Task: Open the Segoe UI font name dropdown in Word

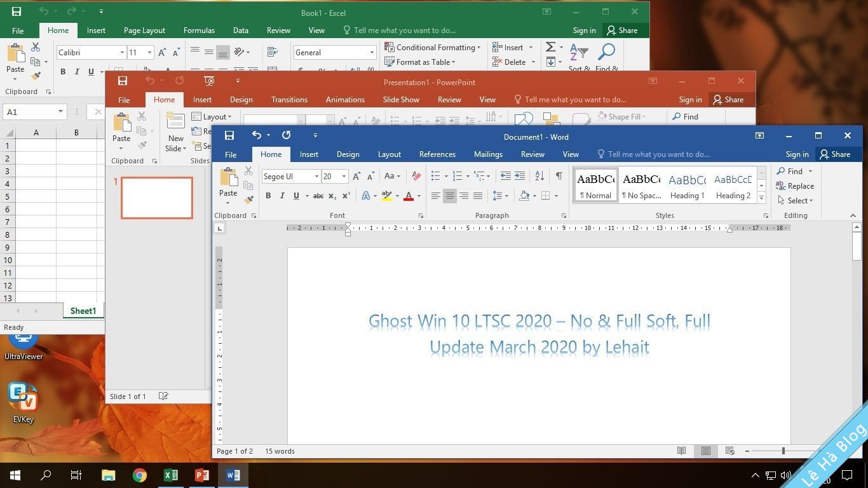Action: click(x=316, y=176)
